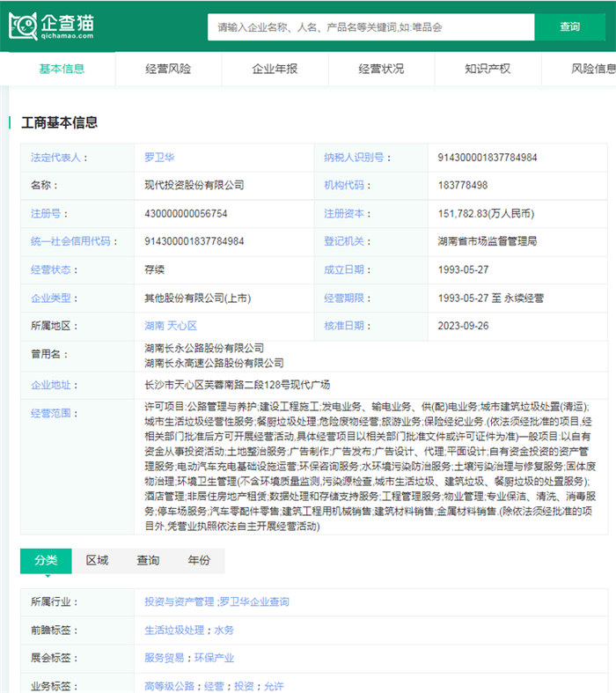The height and width of the screenshot is (693, 616).
Task: Open the 经营风险 tab
Action: 168,69
